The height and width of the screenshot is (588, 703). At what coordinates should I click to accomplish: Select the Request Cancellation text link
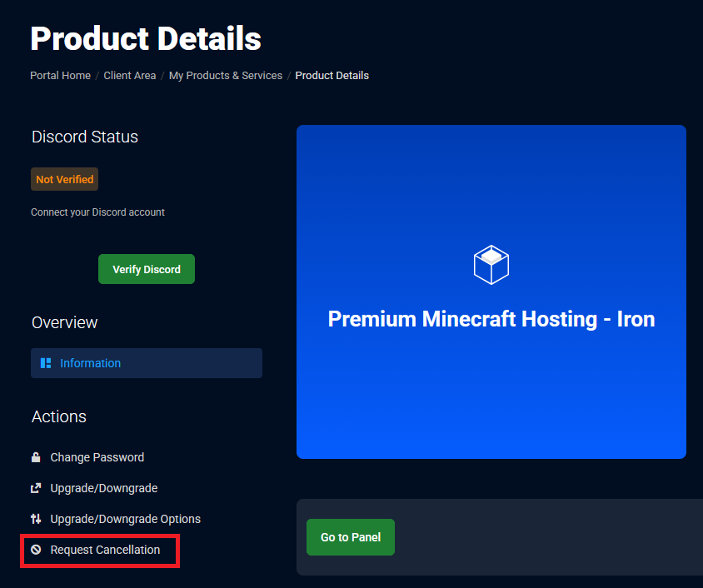pyautogui.click(x=105, y=550)
